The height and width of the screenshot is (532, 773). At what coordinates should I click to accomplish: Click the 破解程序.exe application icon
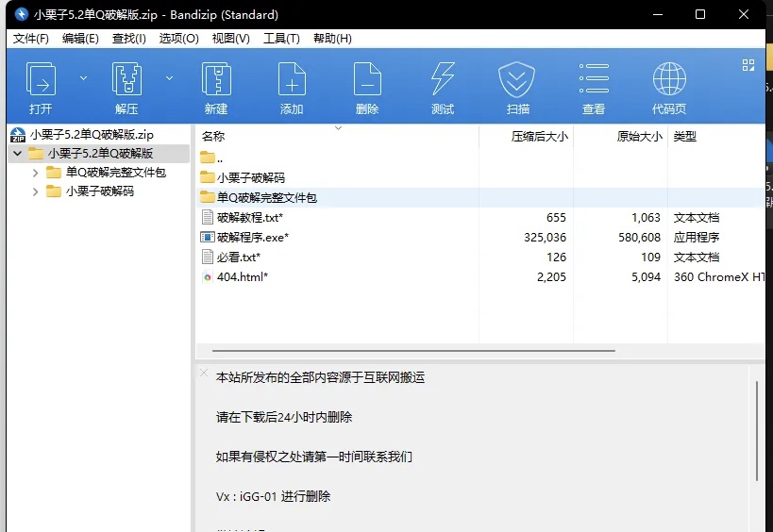(x=207, y=237)
